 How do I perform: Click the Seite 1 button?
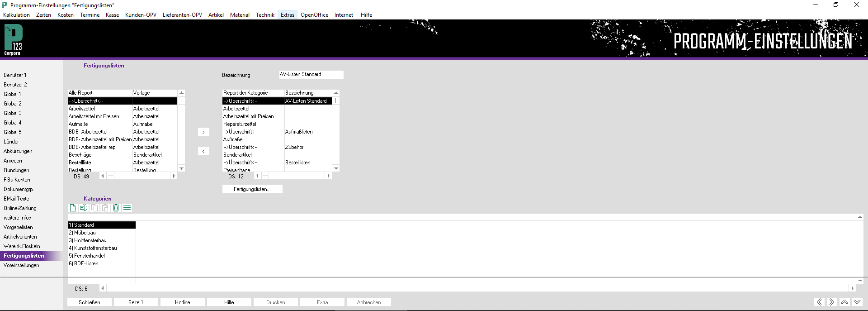pos(136,302)
